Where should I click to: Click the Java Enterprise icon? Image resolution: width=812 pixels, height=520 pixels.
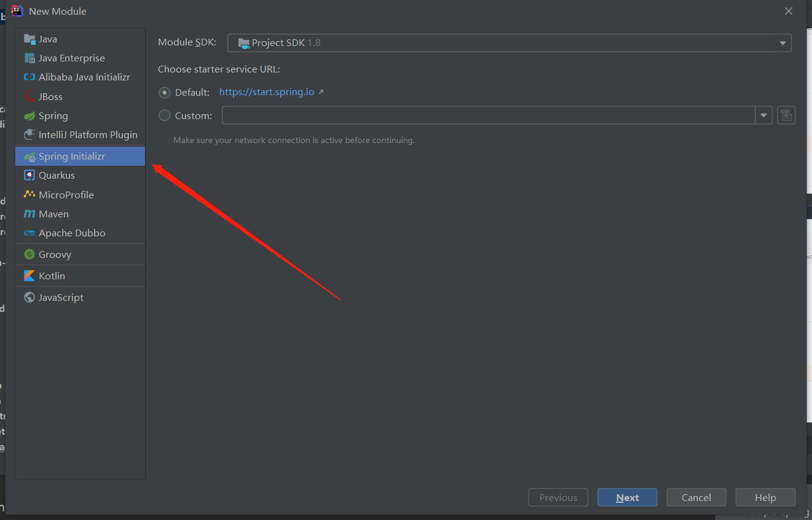(29, 58)
